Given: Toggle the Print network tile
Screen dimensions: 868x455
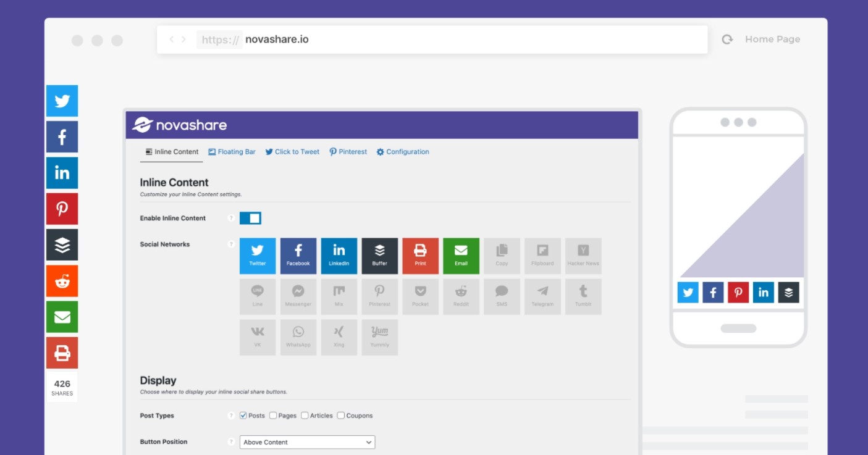Looking at the screenshot, I should click(420, 256).
